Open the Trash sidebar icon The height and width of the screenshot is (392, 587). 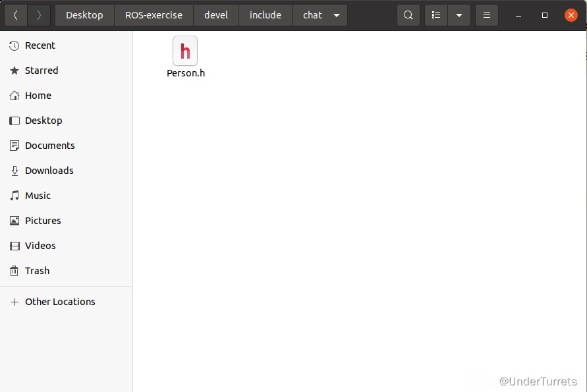pyautogui.click(x=14, y=271)
